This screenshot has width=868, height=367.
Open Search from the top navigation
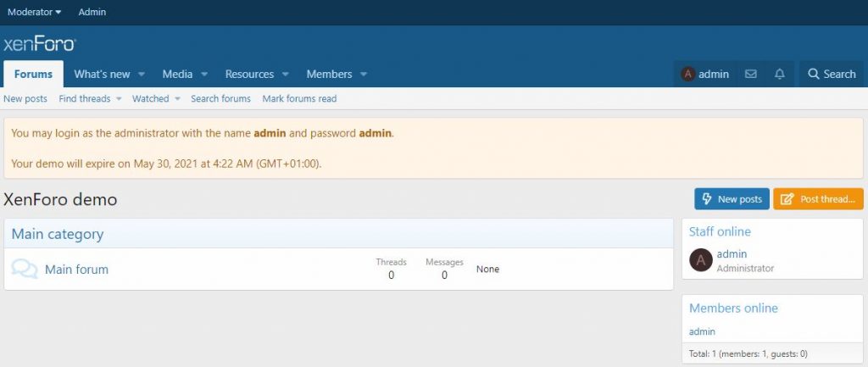(x=832, y=74)
